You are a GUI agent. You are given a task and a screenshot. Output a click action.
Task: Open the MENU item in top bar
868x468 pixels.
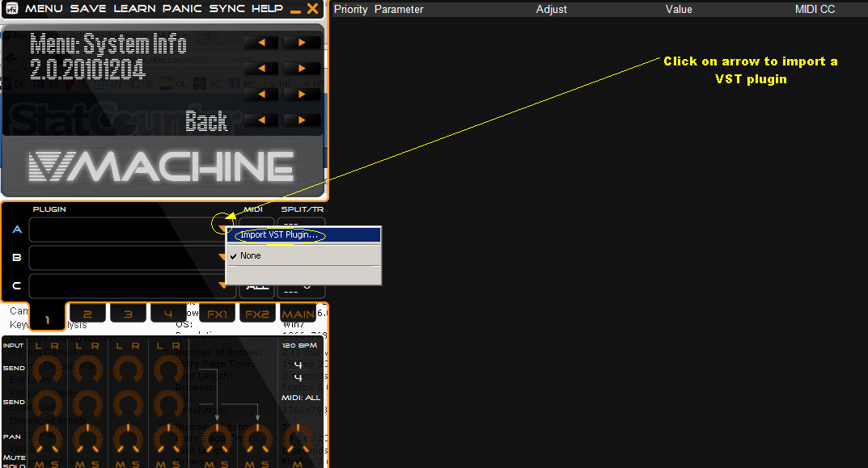click(44, 8)
